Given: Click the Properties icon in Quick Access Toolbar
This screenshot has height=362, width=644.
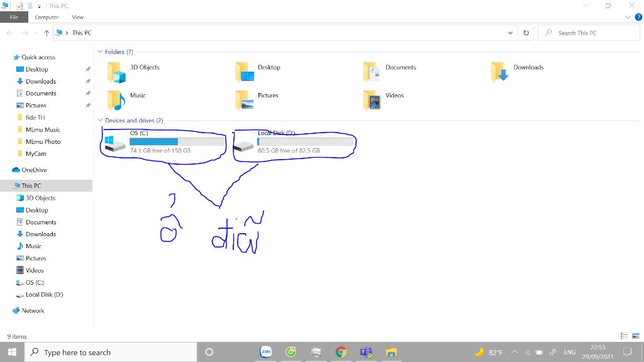Looking at the screenshot, I should pos(19,6).
